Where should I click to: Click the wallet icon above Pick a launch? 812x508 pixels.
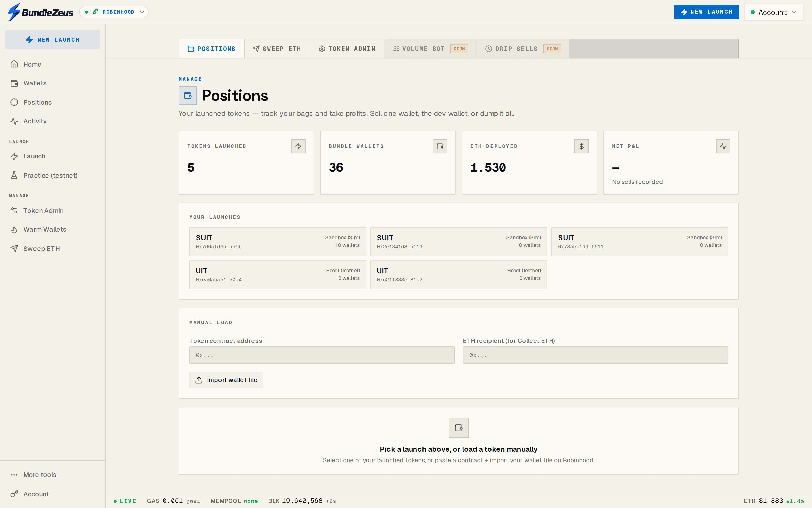[459, 428]
